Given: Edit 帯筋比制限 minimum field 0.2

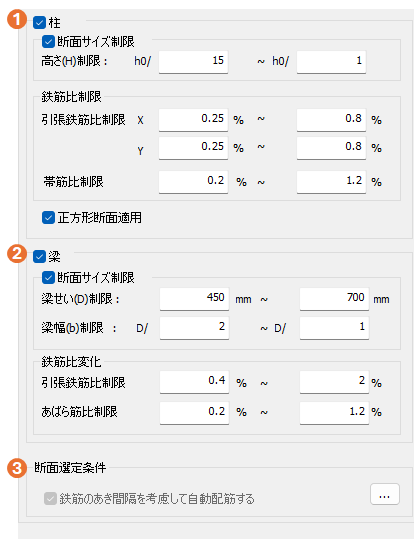Looking at the screenshot, I should point(193,182).
